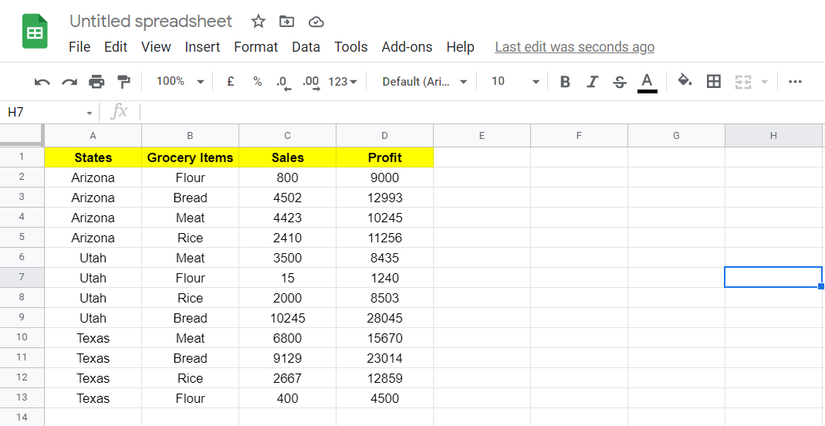
Task: Select the cell containing 10245 in Sales
Action: coord(287,318)
